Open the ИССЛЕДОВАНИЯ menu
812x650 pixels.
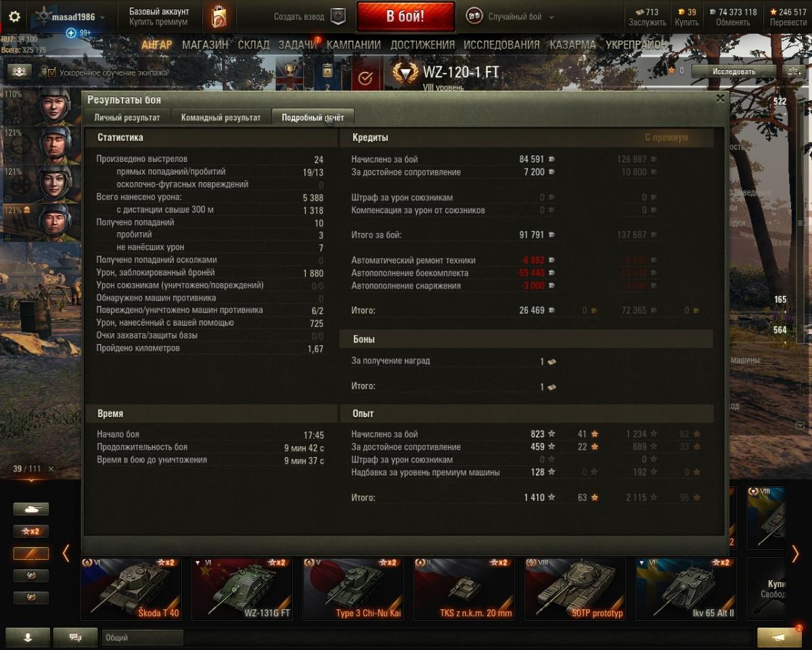501,45
